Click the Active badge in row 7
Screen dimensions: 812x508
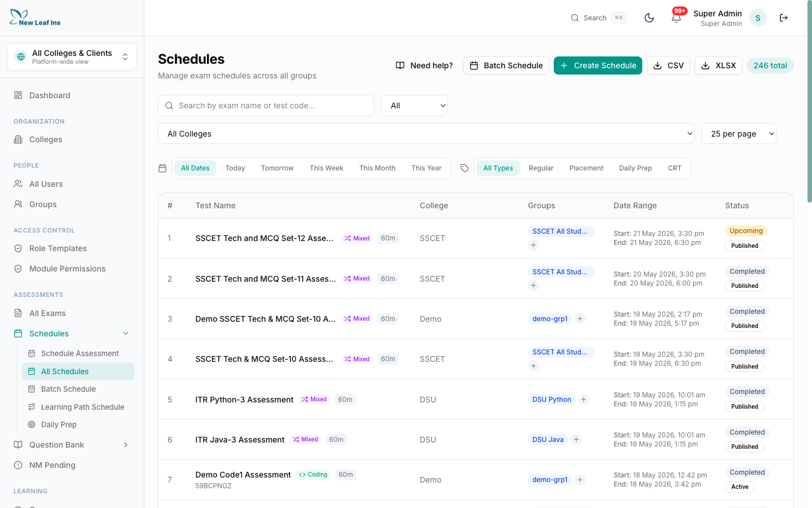pyautogui.click(x=740, y=487)
